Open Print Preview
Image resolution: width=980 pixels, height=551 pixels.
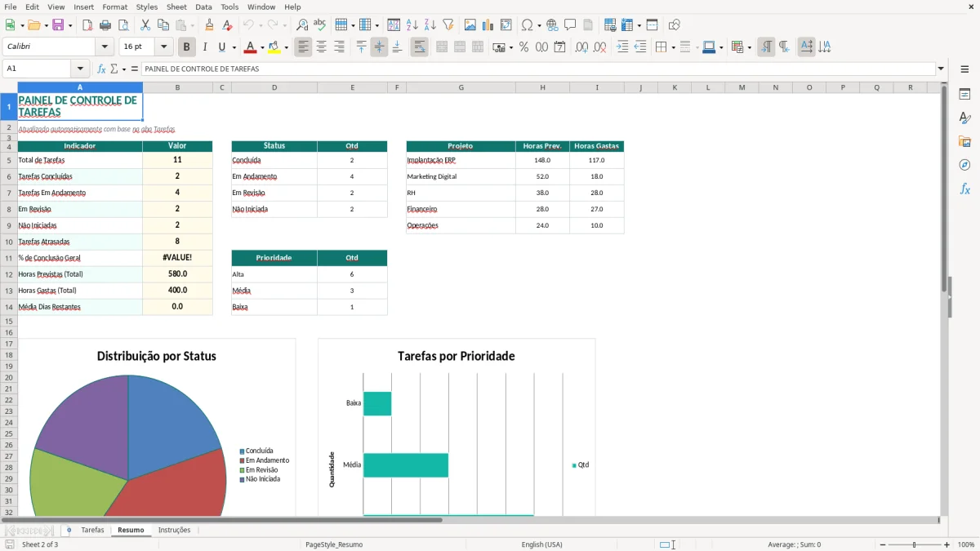[x=123, y=25]
